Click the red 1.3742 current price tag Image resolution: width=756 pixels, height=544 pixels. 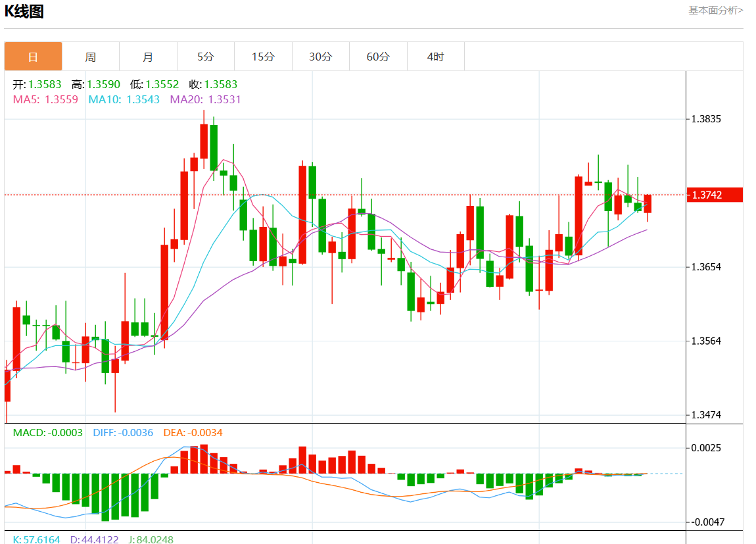click(715, 195)
